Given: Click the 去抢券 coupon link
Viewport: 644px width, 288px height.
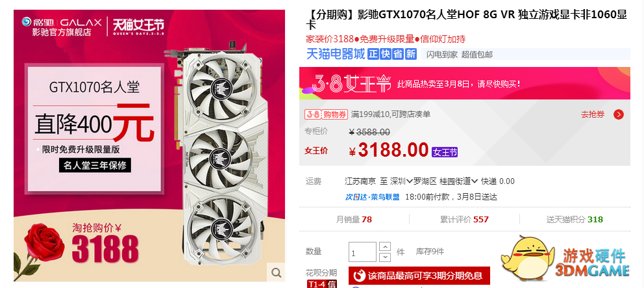Looking at the screenshot, I should coord(592,114).
